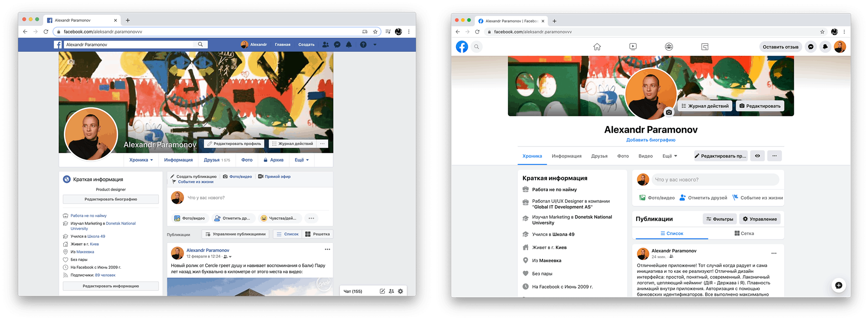Open Chrome menu dots in the left window
Image resolution: width=868 pixels, height=320 pixels.
[409, 32]
